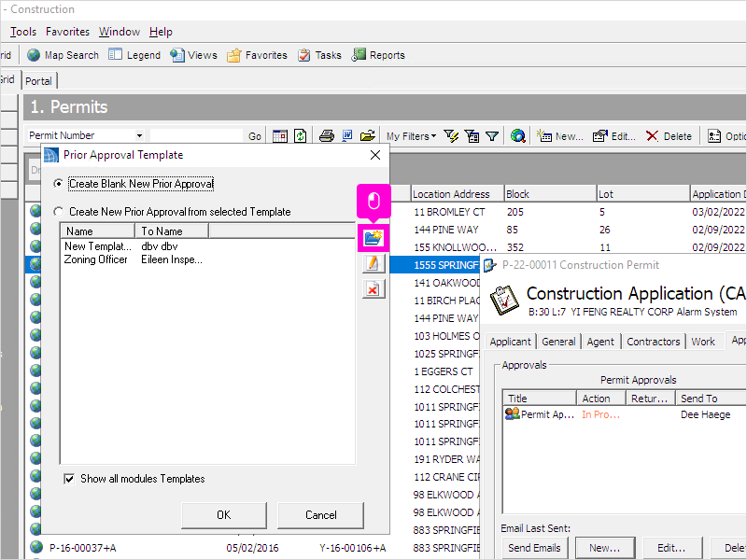Screen dimensions: 747x560
Task: Switch to the Contractors tab
Action: pyautogui.click(x=653, y=342)
